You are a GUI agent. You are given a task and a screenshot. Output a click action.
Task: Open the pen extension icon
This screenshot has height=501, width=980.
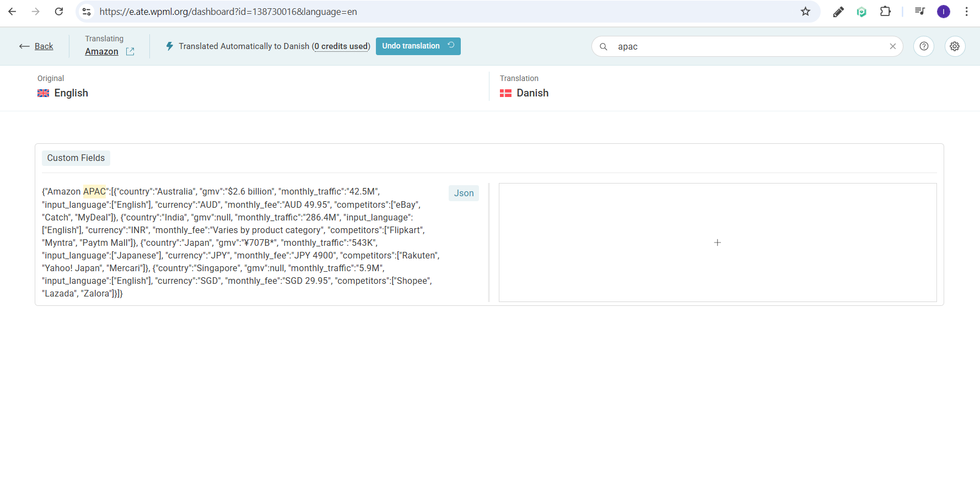[838, 12]
